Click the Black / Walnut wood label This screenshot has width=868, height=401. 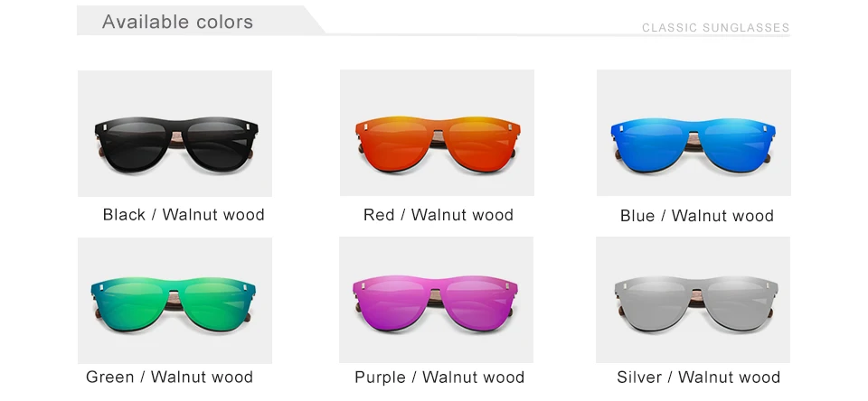(184, 215)
